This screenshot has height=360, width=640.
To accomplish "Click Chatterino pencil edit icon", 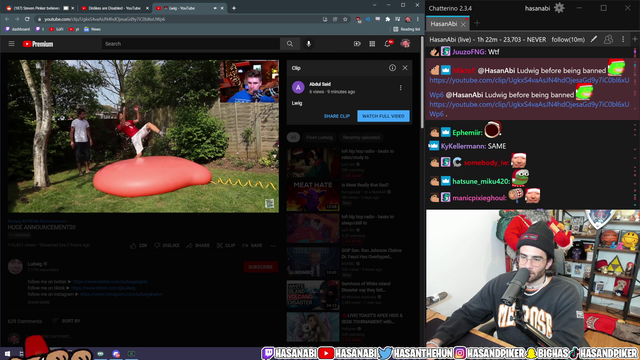I will 594,39.
